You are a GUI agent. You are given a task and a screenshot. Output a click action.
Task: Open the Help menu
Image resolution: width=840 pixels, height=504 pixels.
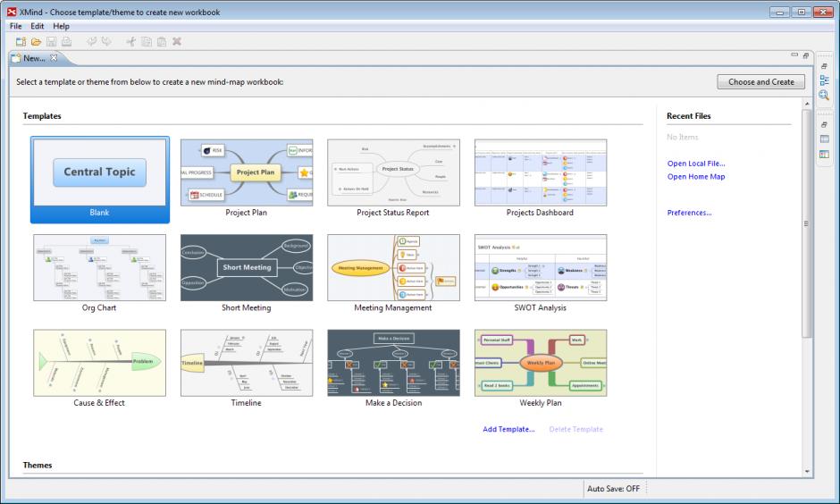tap(61, 26)
